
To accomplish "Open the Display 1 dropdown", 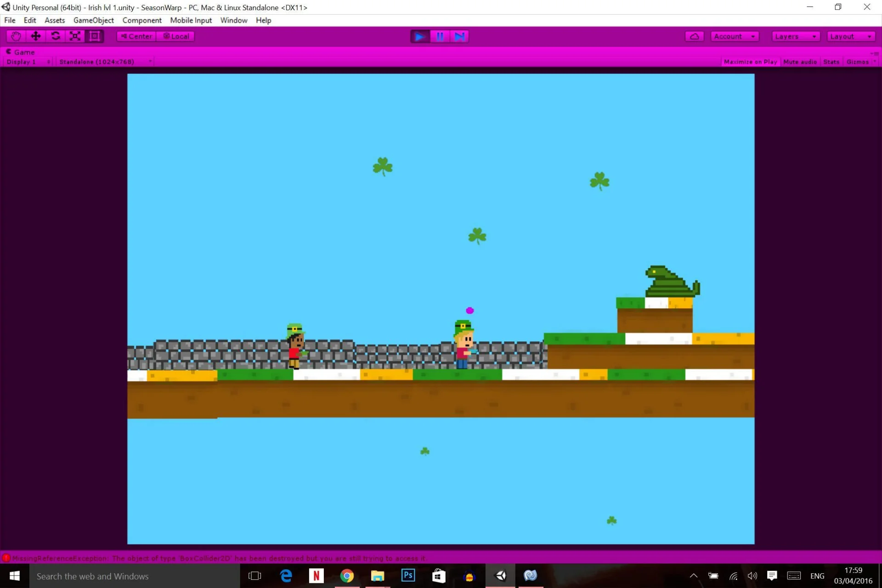I will tap(28, 62).
